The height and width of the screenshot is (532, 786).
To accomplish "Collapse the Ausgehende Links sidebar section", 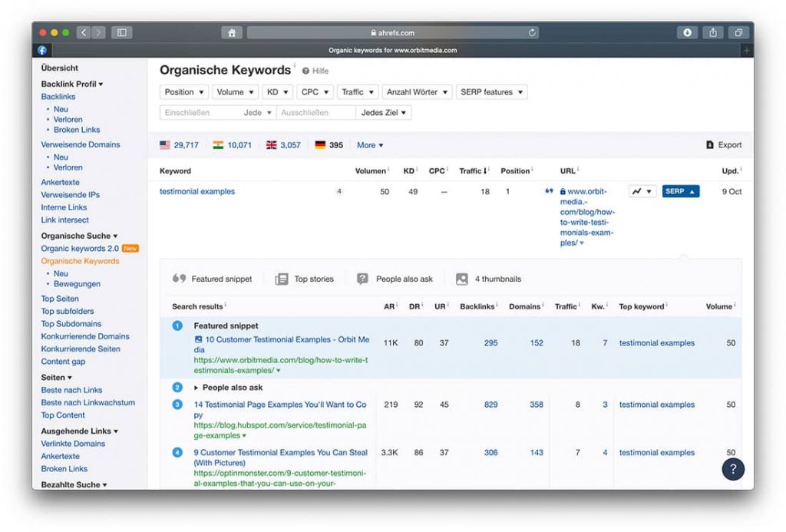I will 80,431.
